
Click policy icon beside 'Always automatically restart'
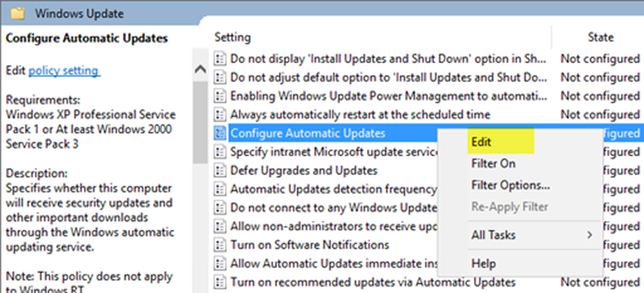220,114
